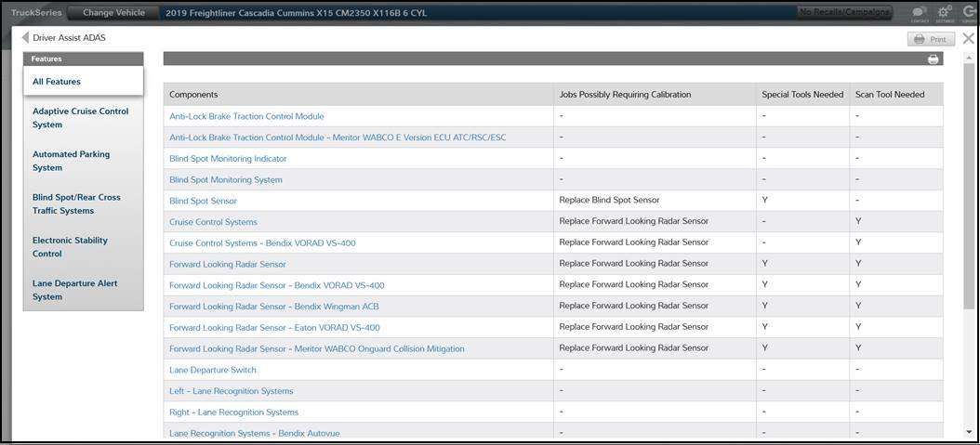Click the No Recalls/Campaigns badge
Screen dimensions: 980x445
844,13
